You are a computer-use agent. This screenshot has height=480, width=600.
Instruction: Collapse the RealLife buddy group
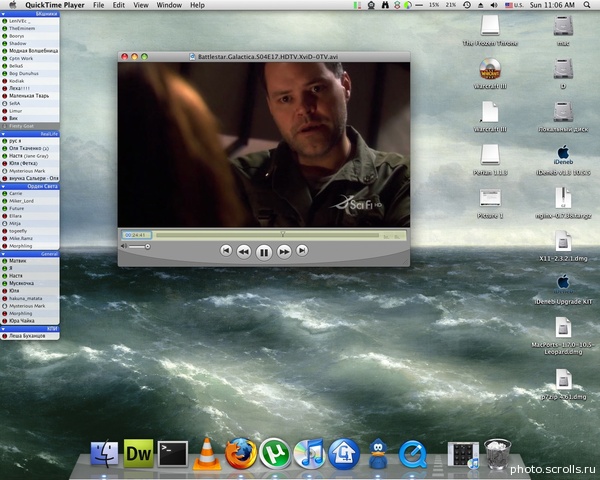coord(3,134)
